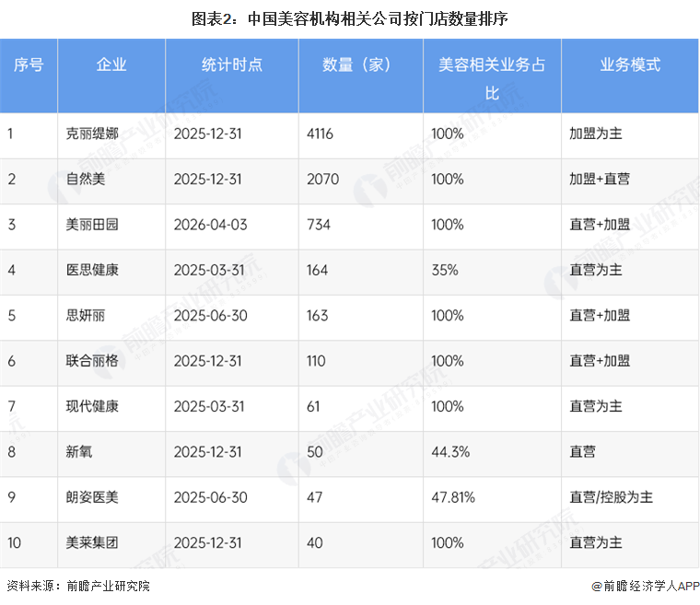Click 直营+加盟 in the 美丽田园 row
The width and height of the screenshot is (700, 605).
click(x=600, y=225)
